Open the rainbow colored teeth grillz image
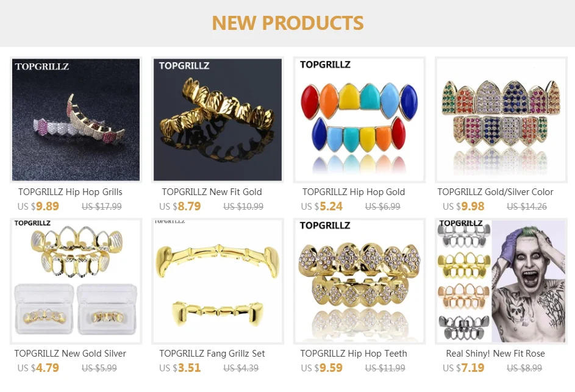Screen dimensions: 575x392 [x=359, y=119]
